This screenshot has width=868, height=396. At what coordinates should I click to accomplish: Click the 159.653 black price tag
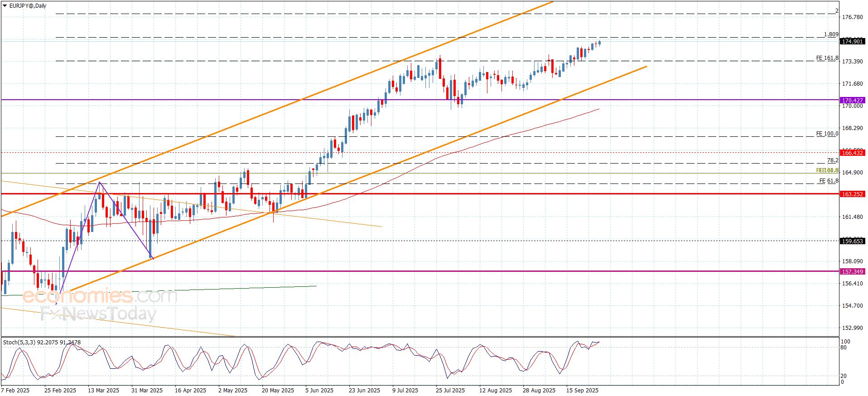coord(852,241)
